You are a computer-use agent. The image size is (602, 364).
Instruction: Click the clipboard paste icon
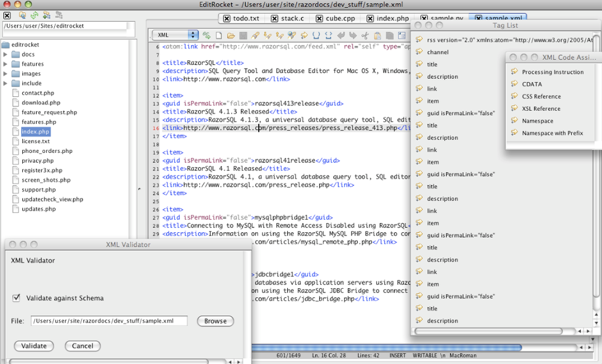tap(377, 35)
